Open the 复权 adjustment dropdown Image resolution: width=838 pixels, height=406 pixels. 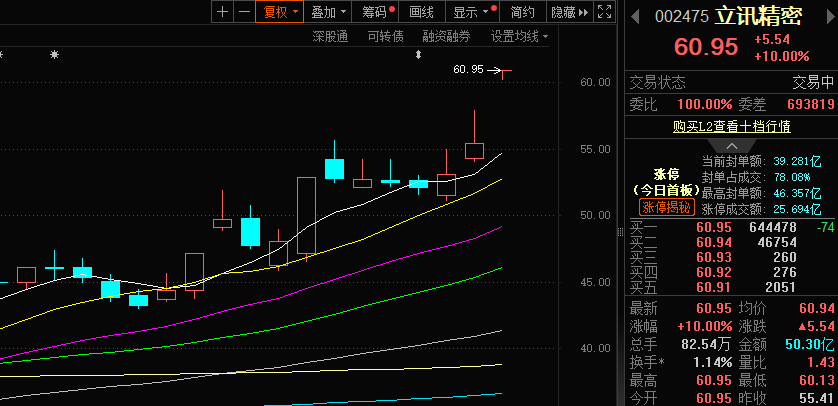coord(280,12)
